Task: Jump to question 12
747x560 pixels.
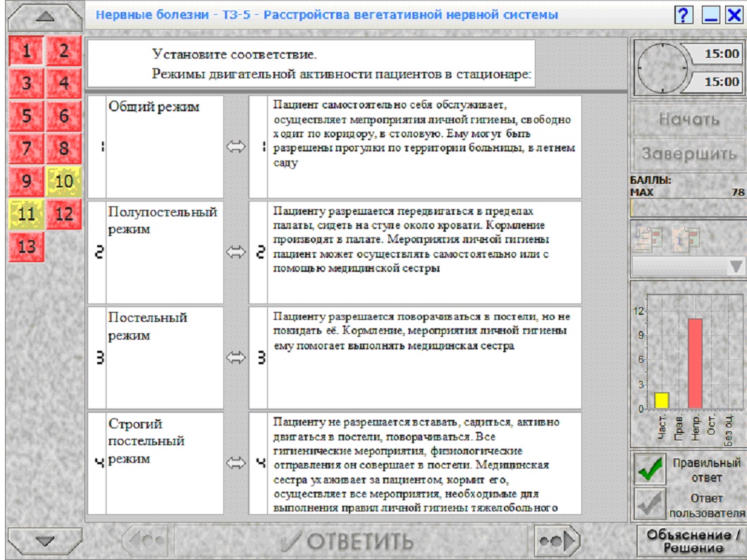Action: click(x=64, y=214)
